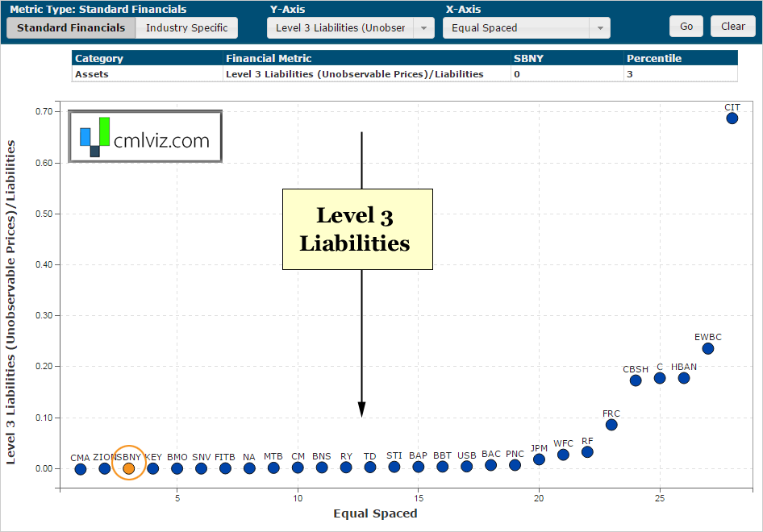Select the HBAN data point
The image size is (763, 532).
coord(684,378)
